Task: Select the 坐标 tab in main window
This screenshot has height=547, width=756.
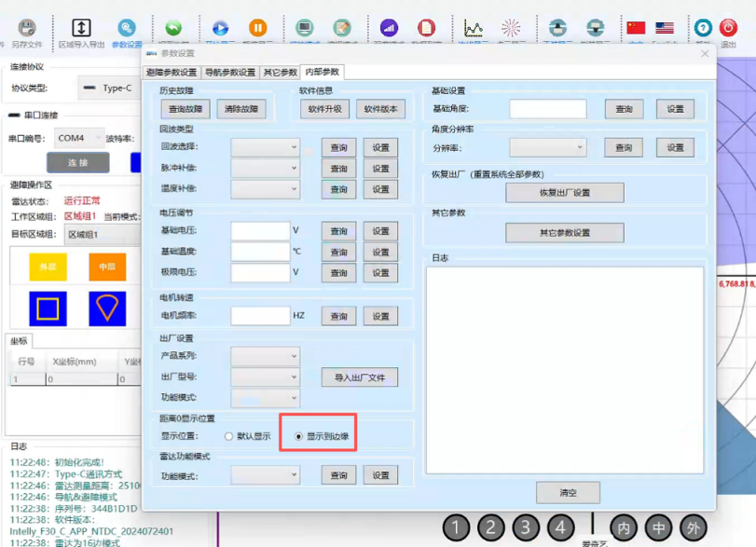Action: (x=19, y=341)
